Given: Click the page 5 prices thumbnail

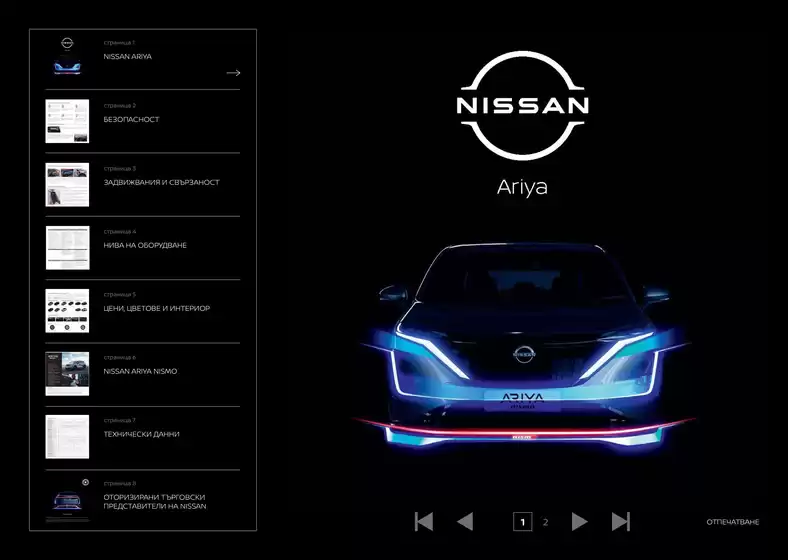Looking at the screenshot, I should point(67,311).
